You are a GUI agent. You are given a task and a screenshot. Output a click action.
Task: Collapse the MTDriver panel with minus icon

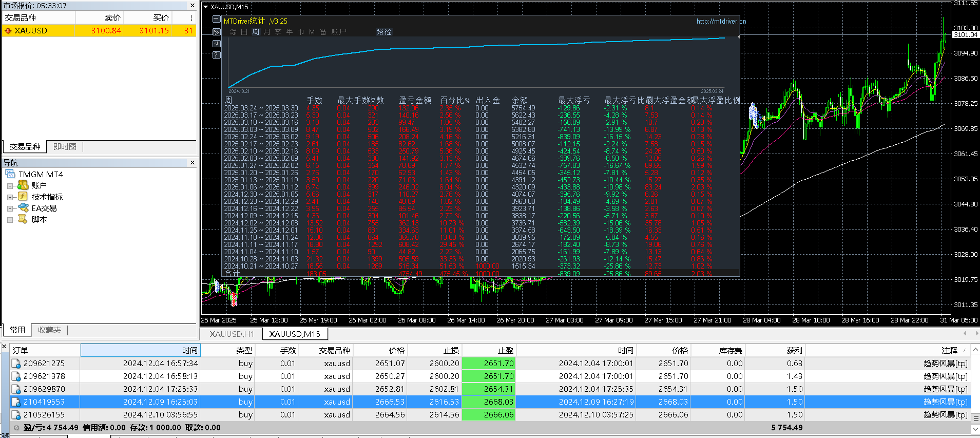217,20
